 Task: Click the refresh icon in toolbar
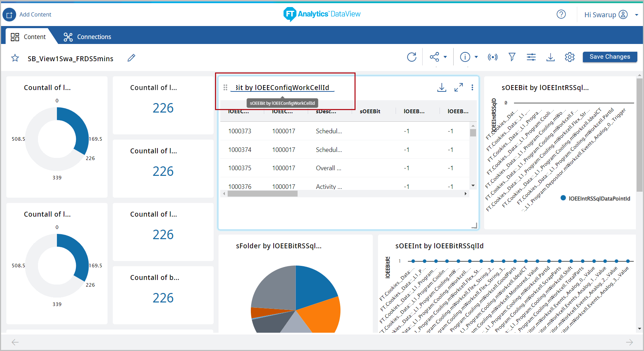(x=411, y=57)
